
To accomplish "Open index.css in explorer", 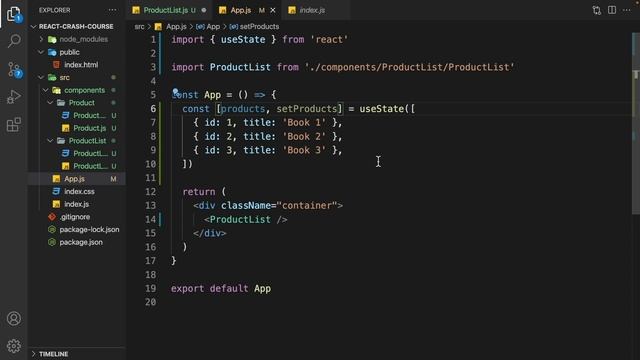I will (x=76, y=191).
